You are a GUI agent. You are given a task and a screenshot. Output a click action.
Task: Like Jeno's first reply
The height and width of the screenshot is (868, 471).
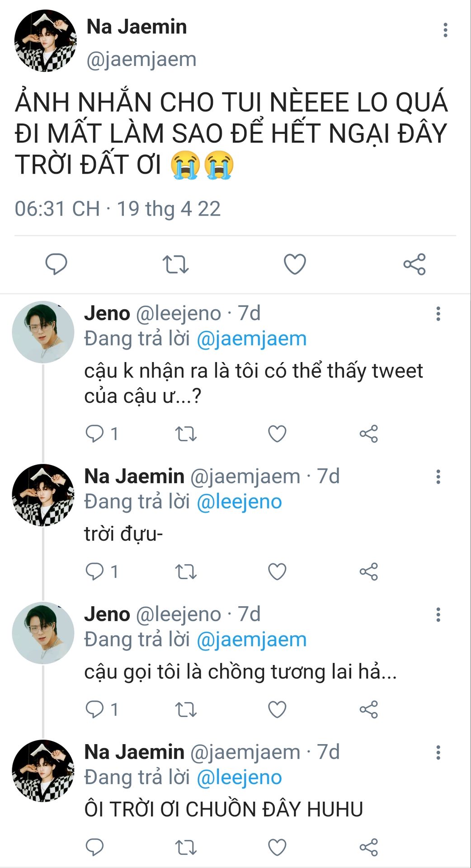click(277, 434)
